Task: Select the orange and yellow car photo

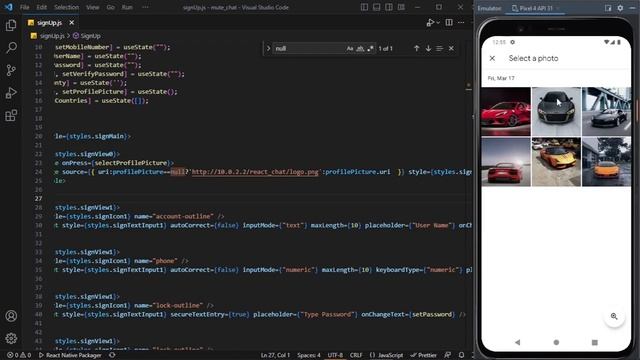Action: 556,162
